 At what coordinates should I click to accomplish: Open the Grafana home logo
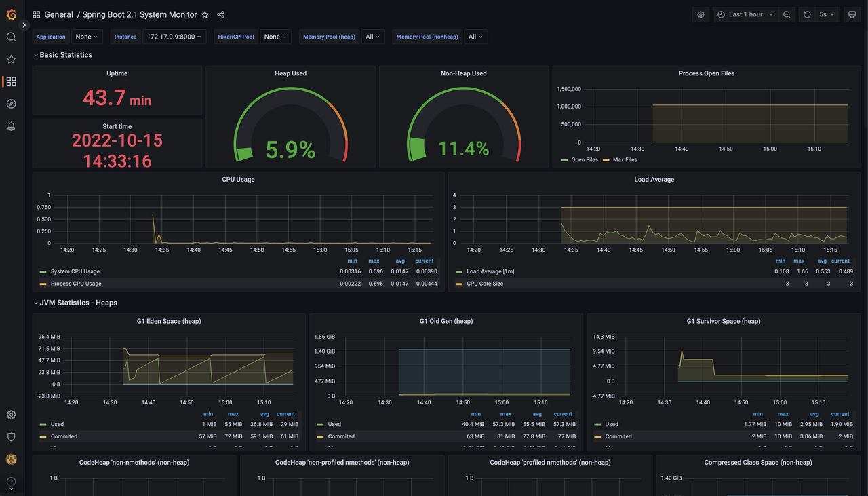click(x=11, y=14)
